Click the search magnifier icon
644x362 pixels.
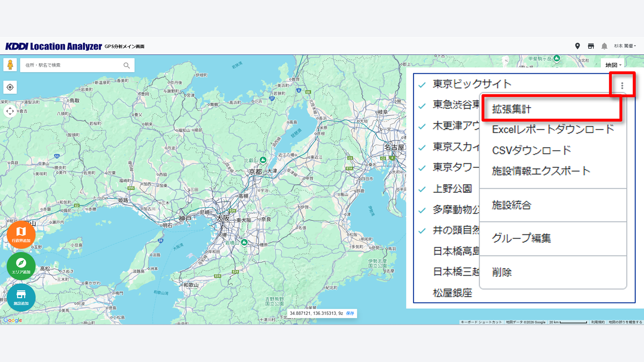[127, 66]
